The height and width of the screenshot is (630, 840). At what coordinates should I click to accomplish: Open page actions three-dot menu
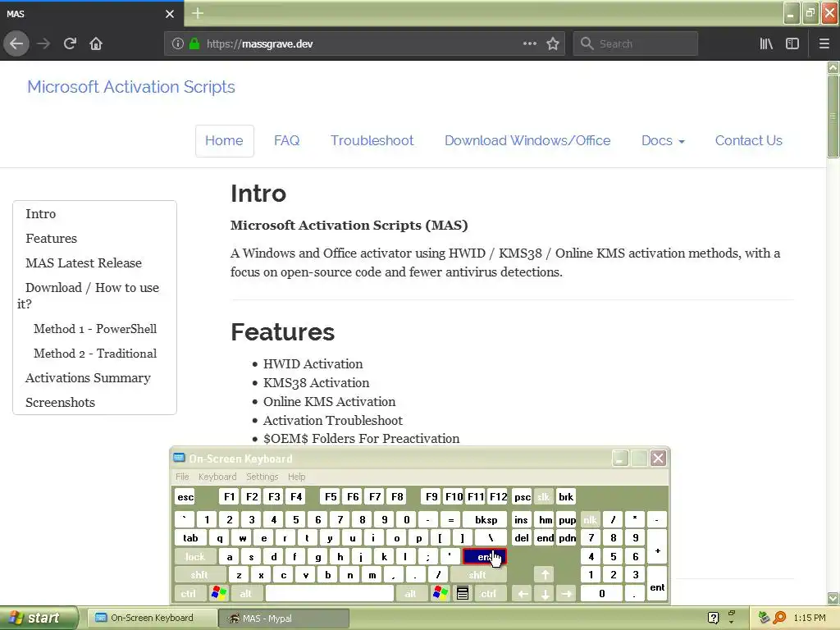(529, 43)
